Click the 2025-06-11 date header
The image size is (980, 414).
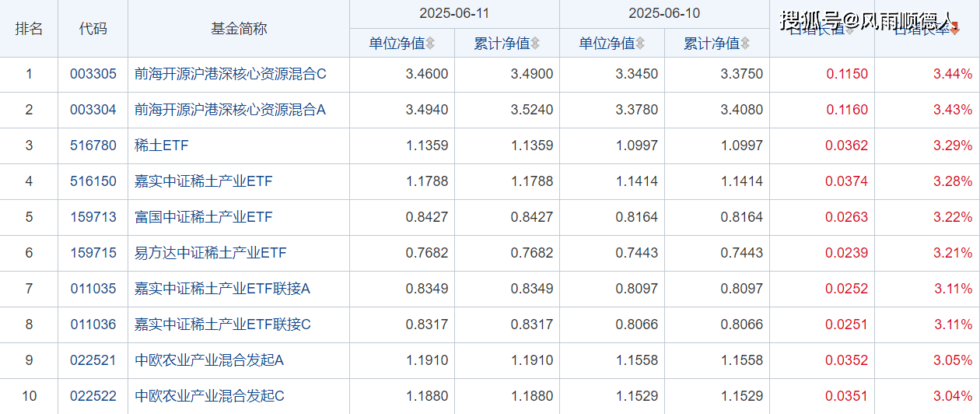click(455, 14)
